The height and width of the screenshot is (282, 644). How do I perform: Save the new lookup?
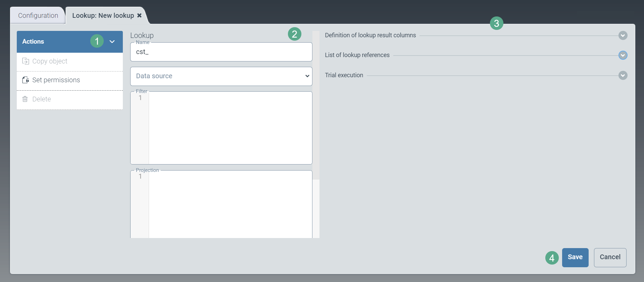575,257
